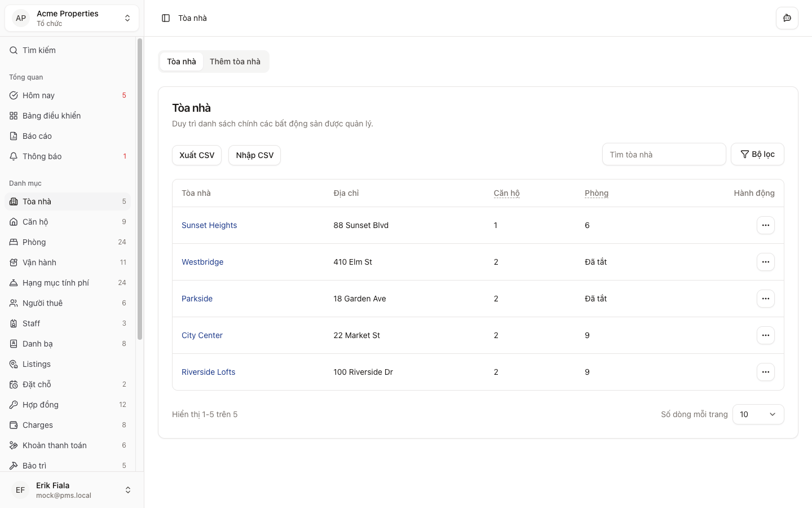Click Nhập CSV button
Image resolution: width=812 pixels, height=508 pixels.
[x=254, y=155]
